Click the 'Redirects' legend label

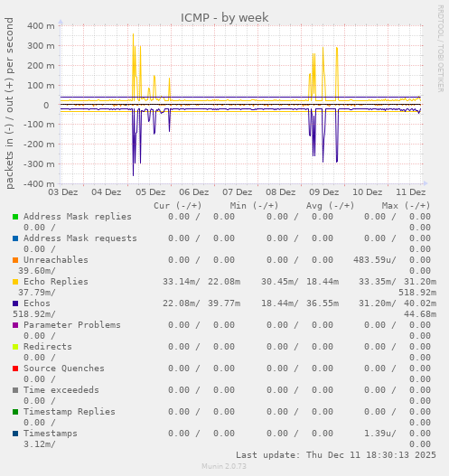pyautogui.click(x=48, y=347)
